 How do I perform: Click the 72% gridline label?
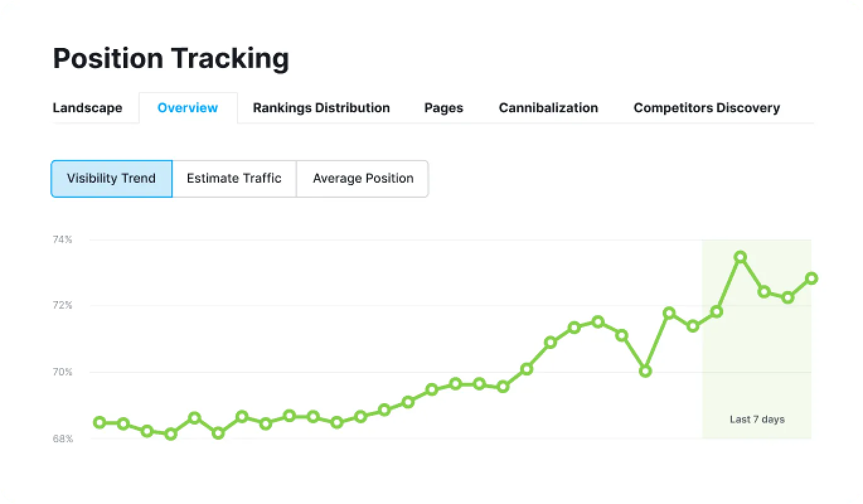62,306
